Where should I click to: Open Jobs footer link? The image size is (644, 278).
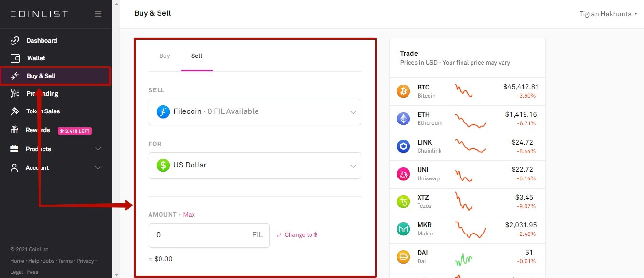click(x=48, y=261)
